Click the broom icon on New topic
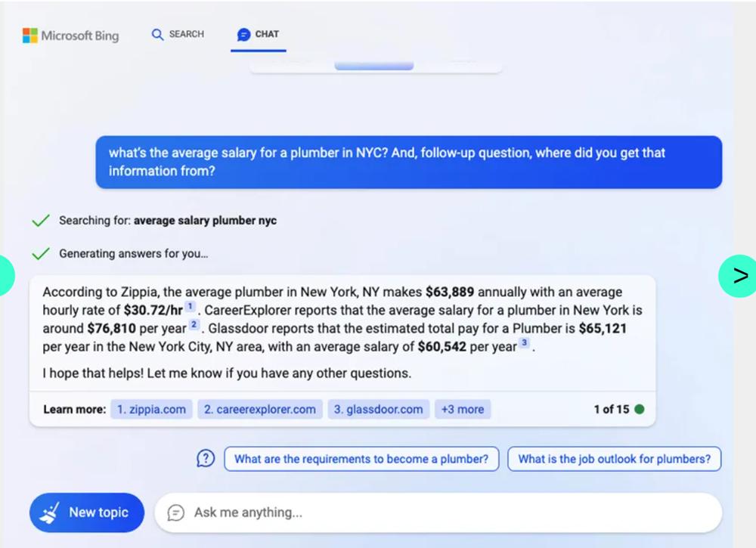The width and height of the screenshot is (756, 548). pyautogui.click(x=50, y=512)
